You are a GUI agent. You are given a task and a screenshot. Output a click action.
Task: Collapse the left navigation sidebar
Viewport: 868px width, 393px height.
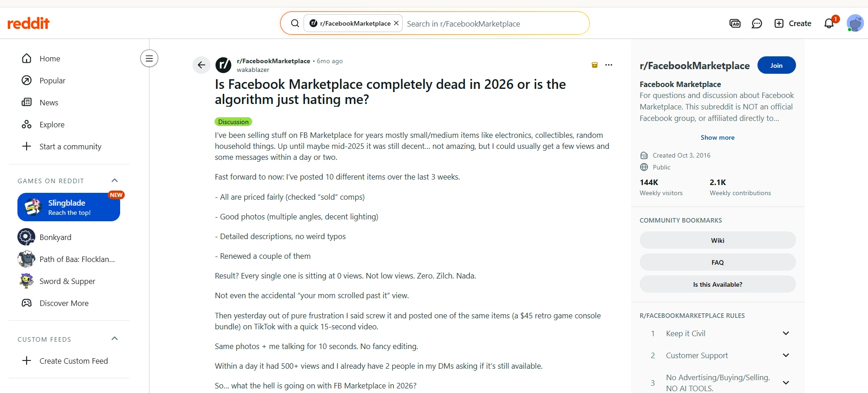click(x=149, y=58)
